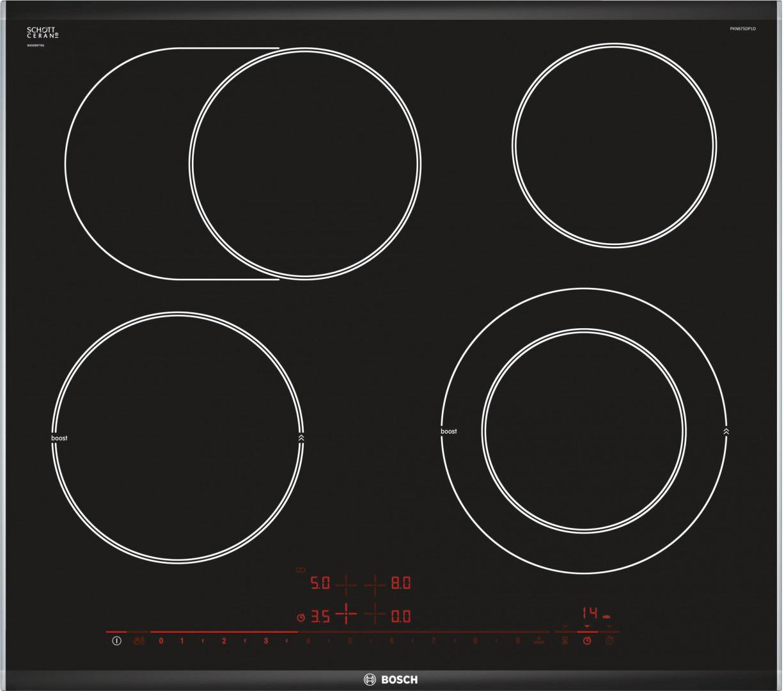Tap the linked-zones indicator above 5.0
784x691 pixels.
pyautogui.click(x=301, y=569)
